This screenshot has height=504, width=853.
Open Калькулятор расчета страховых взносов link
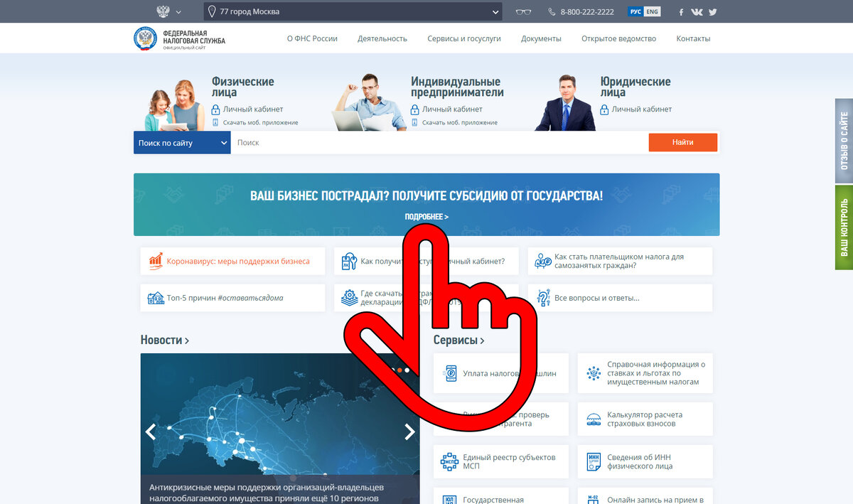(x=645, y=419)
